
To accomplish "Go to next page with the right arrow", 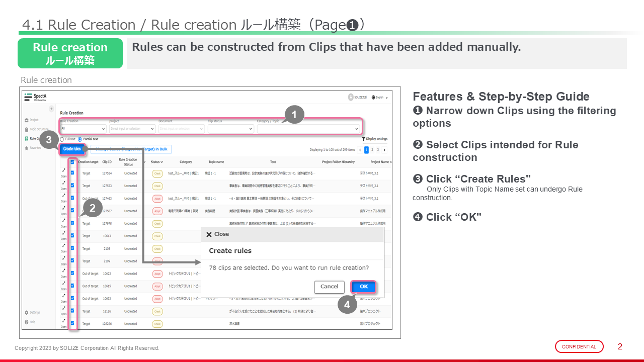I will click(384, 150).
